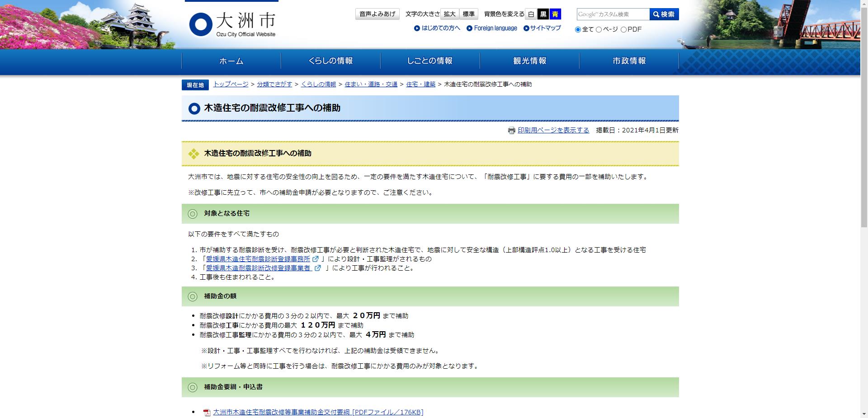Open the 市政情報 navigation menu
Viewport: 868px width, 418px height.
pos(629,61)
